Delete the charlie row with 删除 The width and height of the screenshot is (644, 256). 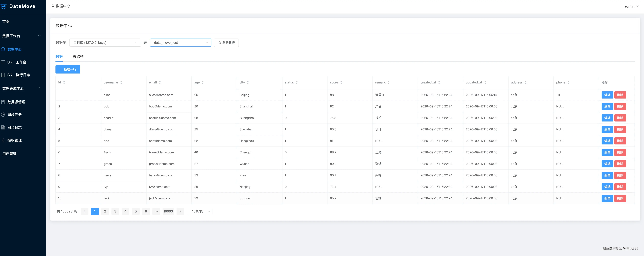point(620,118)
